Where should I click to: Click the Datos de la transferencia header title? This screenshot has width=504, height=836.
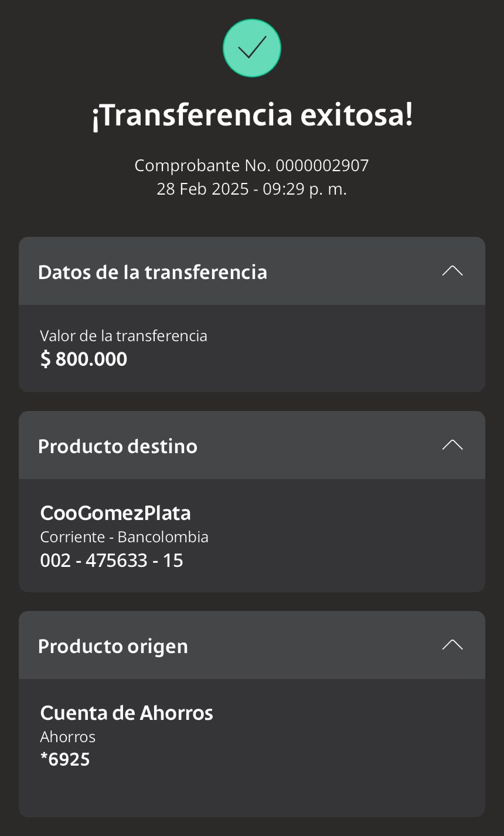pyautogui.click(x=152, y=272)
